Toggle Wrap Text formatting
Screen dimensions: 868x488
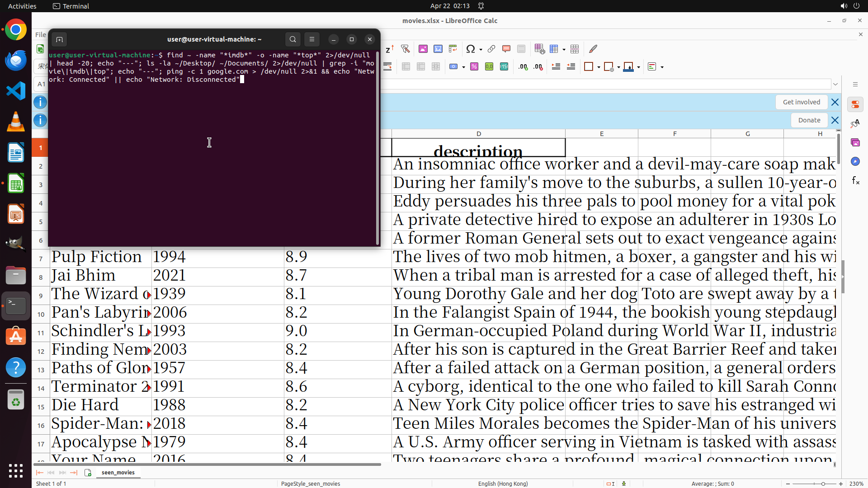[x=387, y=67]
